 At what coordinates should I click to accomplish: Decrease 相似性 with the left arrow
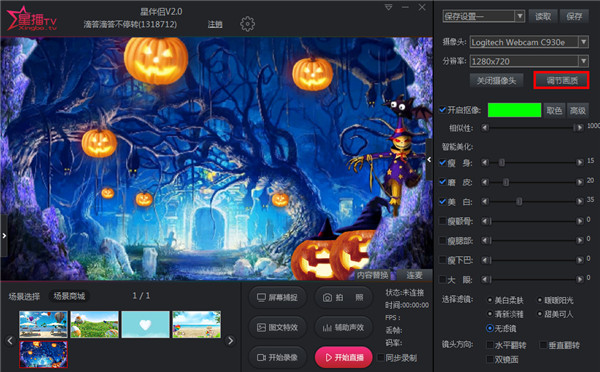[x=485, y=127]
